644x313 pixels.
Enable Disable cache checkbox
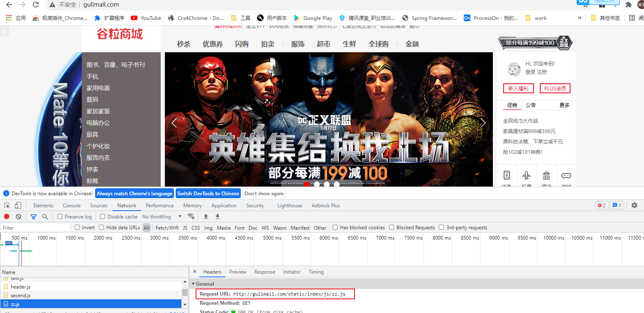click(102, 216)
